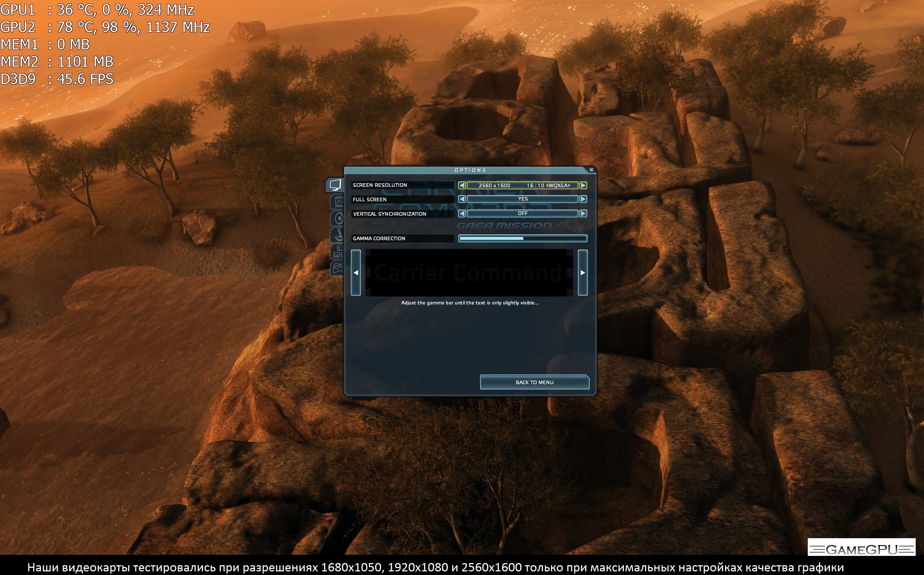Click the Back to Menu button
The width and height of the screenshot is (924, 575).
click(x=535, y=382)
